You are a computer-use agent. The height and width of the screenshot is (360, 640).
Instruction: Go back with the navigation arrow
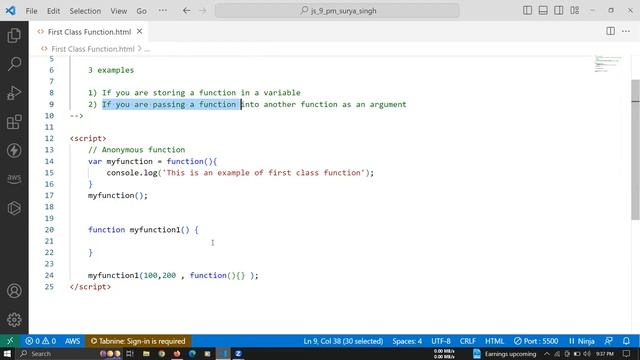(x=187, y=11)
